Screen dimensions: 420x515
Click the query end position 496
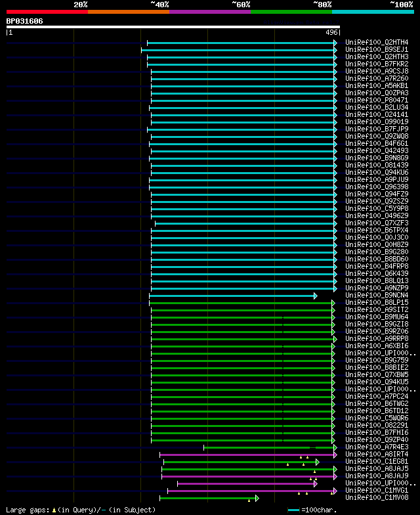click(331, 33)
